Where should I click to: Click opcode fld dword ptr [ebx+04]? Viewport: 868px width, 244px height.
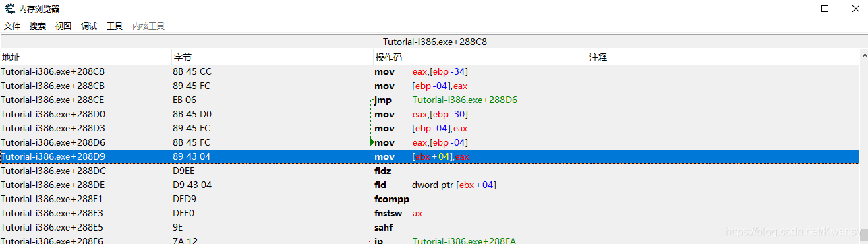(436, 185)
